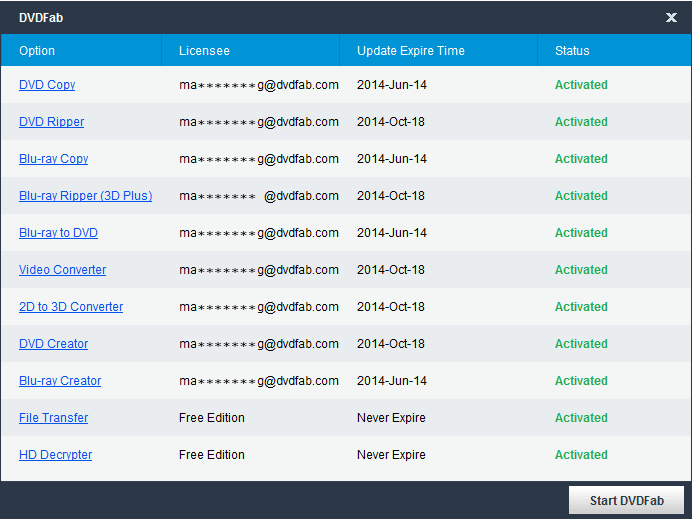692x520 pixels.
Task: Click Activated status in File Transfer row
Action: [x=581, y=418]
